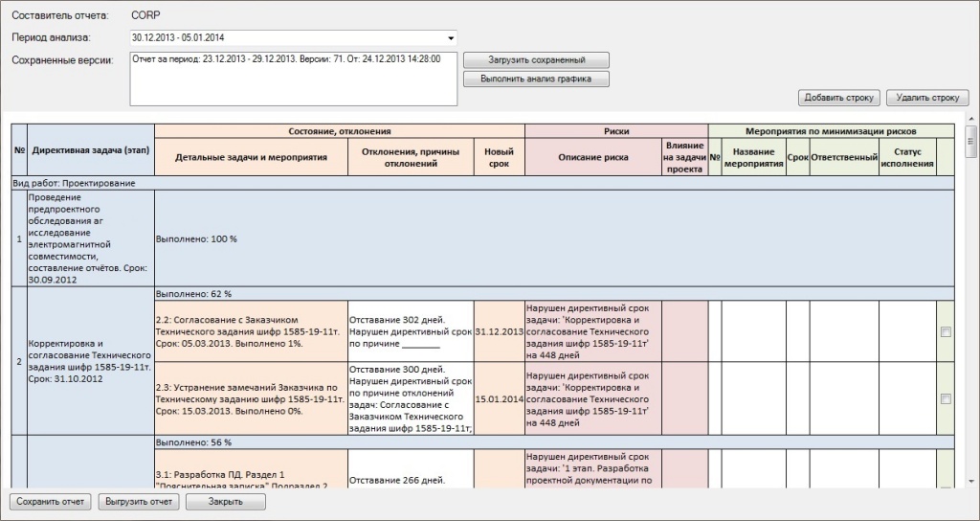Screen dimensions: 980x521
Task: Select the 'Выполнено: 100 %' cell
Action: pyautogui.click(x=554, y=238)
